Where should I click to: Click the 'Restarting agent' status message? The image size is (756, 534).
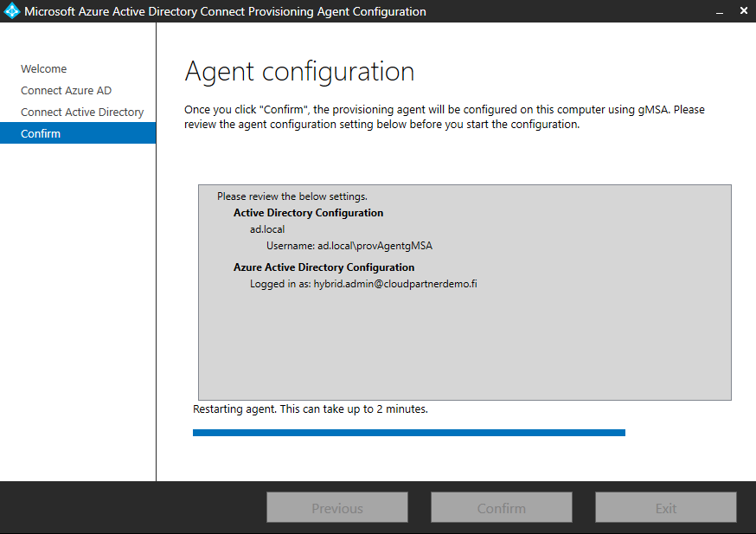coord(310,409)
